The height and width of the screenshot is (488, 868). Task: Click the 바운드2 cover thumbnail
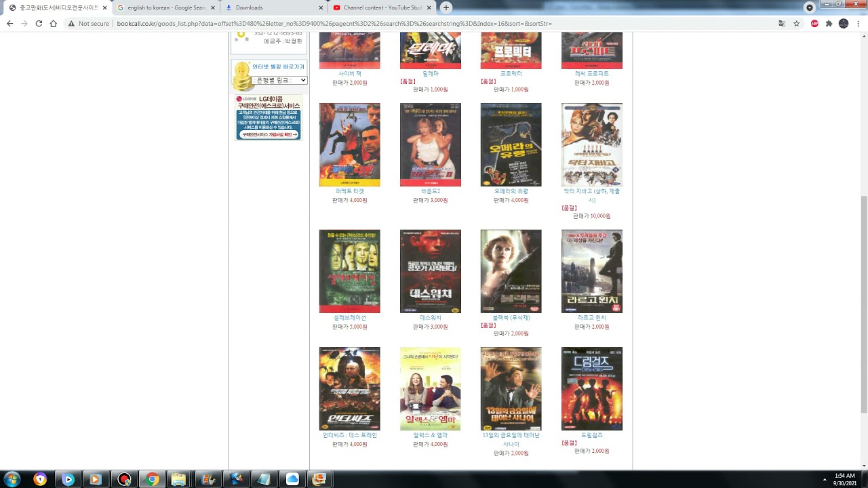[x=430, y=144]
